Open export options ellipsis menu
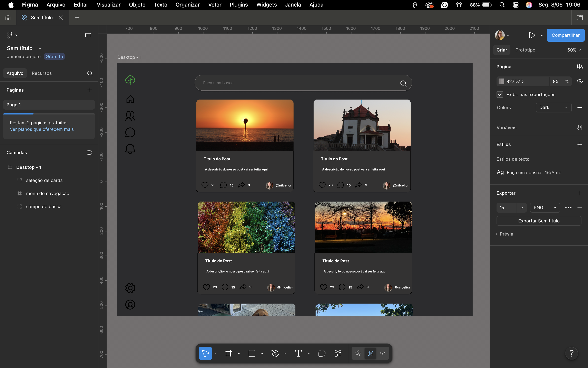This screenshot has height=368, width=588. (568, 208)
